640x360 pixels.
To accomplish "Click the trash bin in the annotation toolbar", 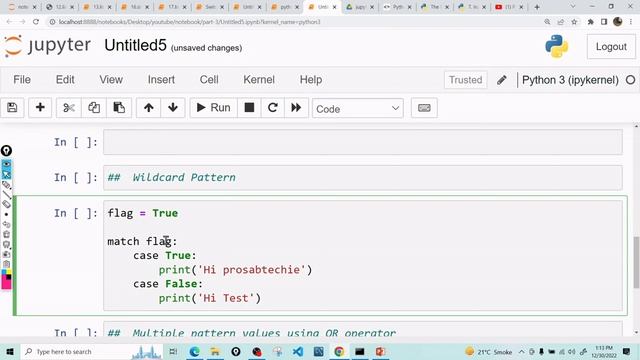I will tap(6, 234).
